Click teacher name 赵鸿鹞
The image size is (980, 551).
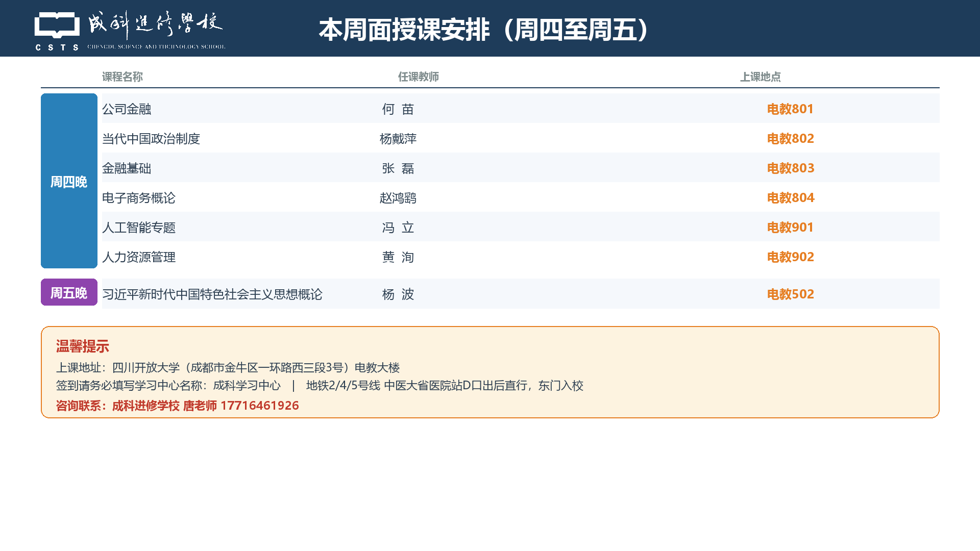coord(398,198)
